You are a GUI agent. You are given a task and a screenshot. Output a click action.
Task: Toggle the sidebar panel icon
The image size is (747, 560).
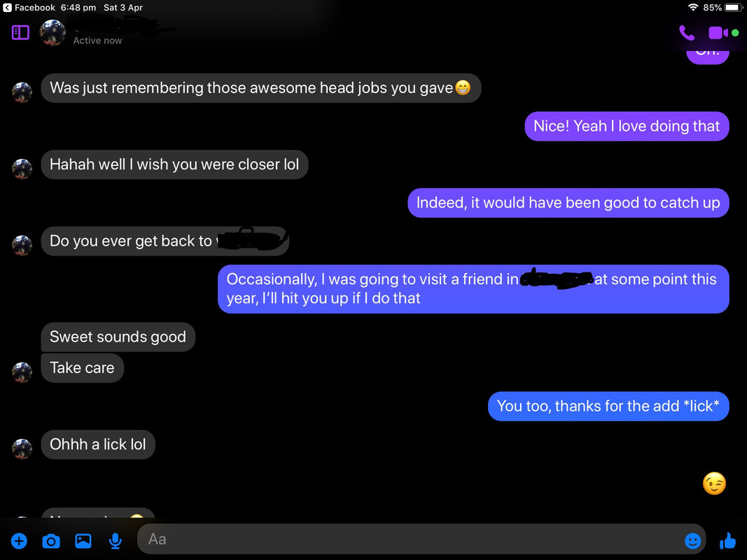20,32
